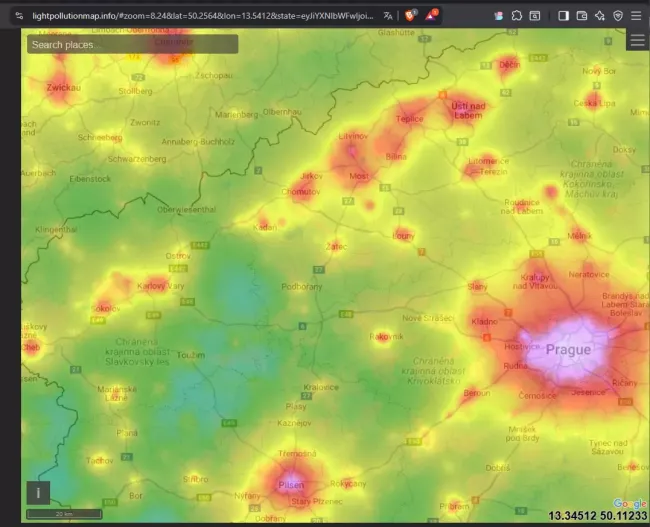Viewport: 650px width, 527px height.
Task: Open the browser extensions puzzle icon
Action: [x=516, y=15]
